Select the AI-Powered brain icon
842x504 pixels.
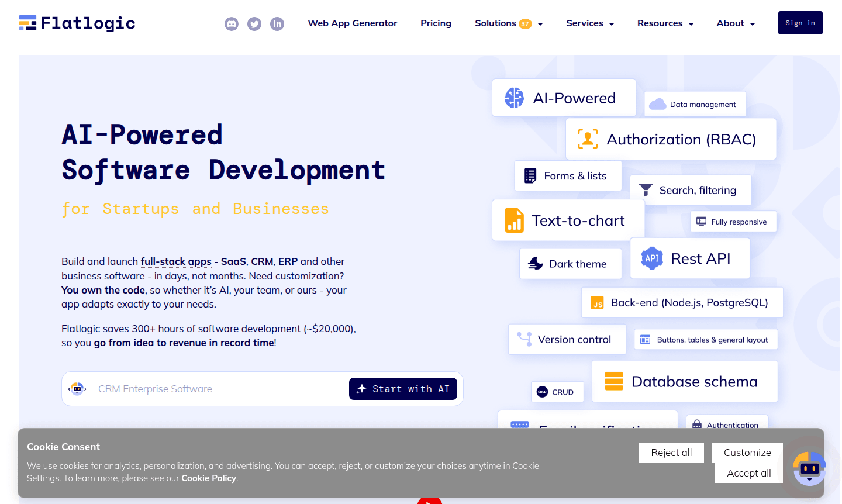click(513, 98)
